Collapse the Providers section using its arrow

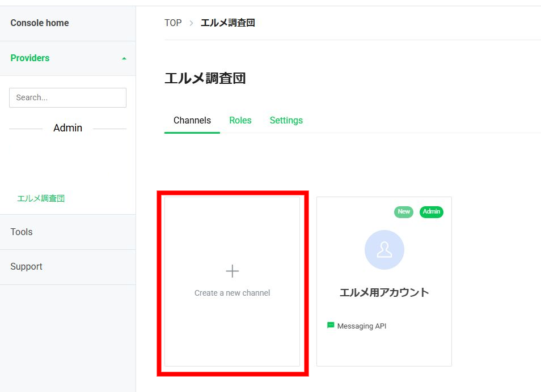pyautogui.click(x=124, y=58)
